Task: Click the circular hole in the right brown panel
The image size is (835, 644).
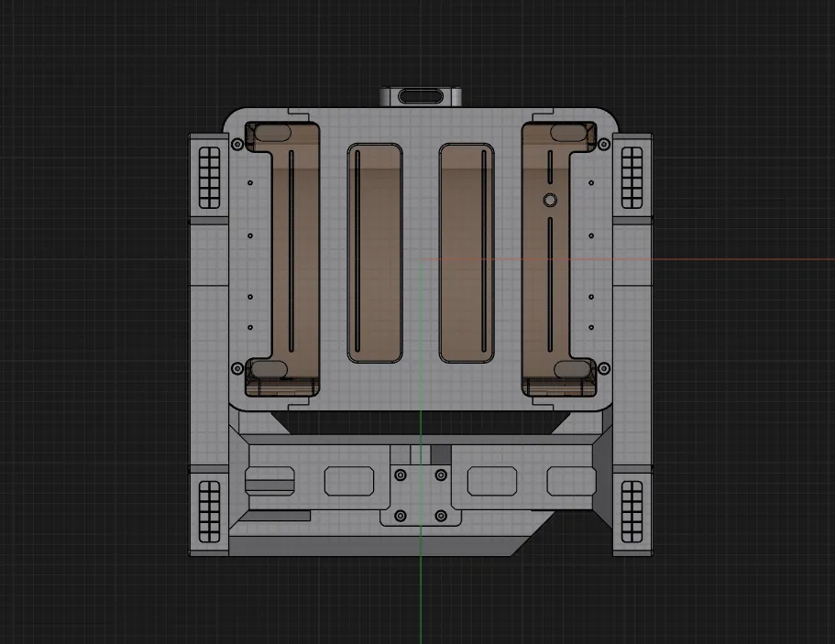Action: (550, 200)
